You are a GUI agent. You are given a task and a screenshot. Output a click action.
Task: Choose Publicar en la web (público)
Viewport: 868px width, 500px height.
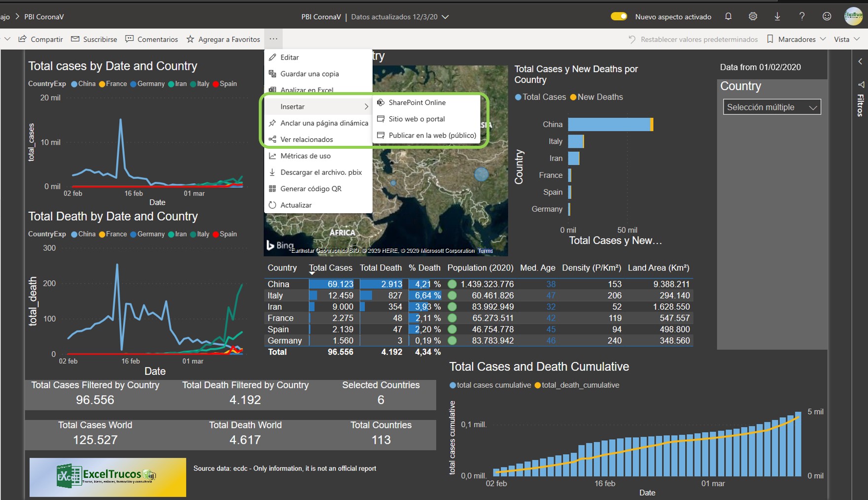point(432,135)
